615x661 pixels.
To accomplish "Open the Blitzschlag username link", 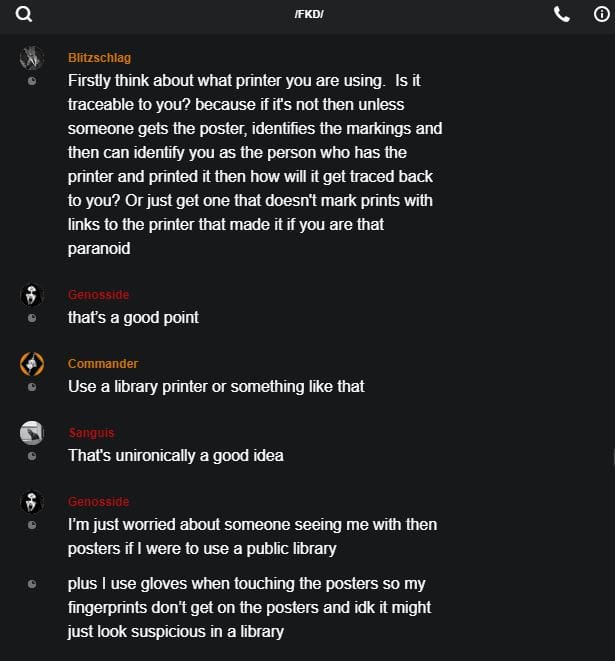I will pos(99,58).
